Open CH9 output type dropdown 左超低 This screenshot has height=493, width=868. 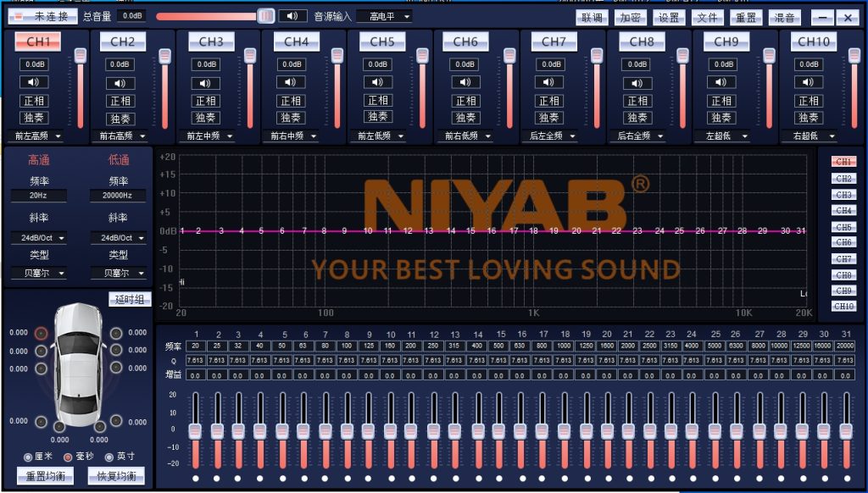point(722,136)
